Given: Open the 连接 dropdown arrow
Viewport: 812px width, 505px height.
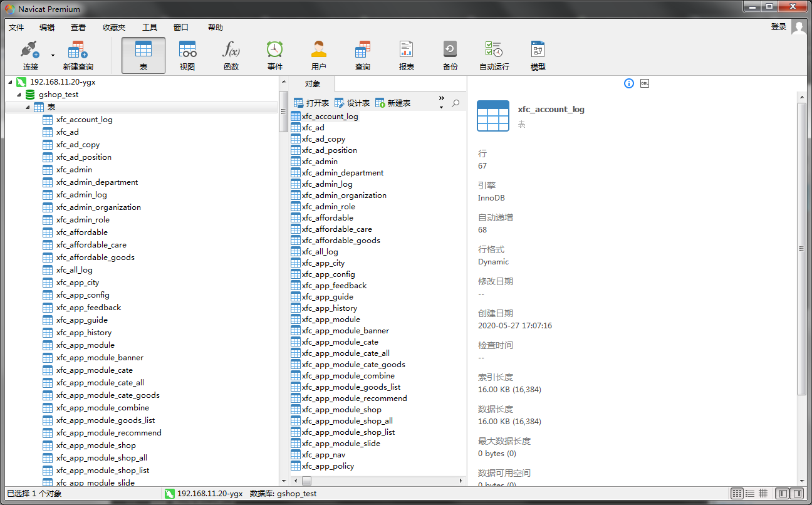Looking at the screenshot, I should [x=53, y=55].
